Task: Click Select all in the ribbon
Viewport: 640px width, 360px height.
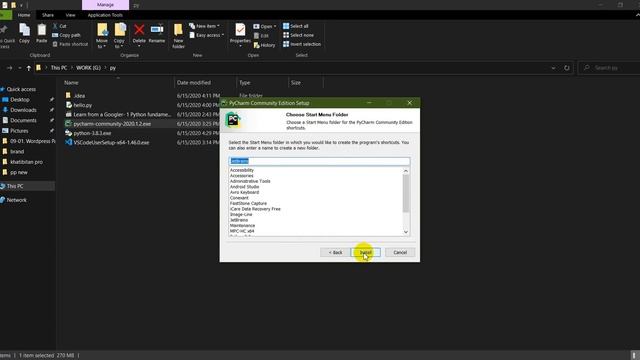Action: (296, 26)
